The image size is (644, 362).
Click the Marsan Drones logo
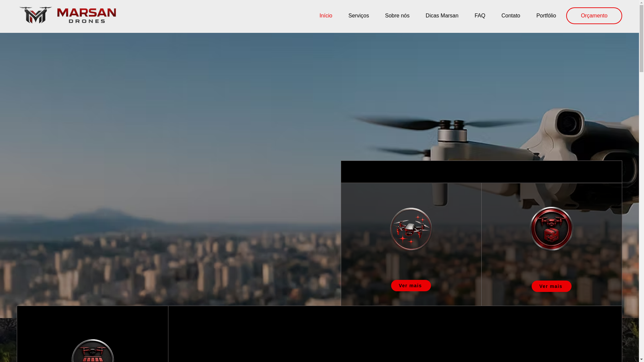(67, 15)
